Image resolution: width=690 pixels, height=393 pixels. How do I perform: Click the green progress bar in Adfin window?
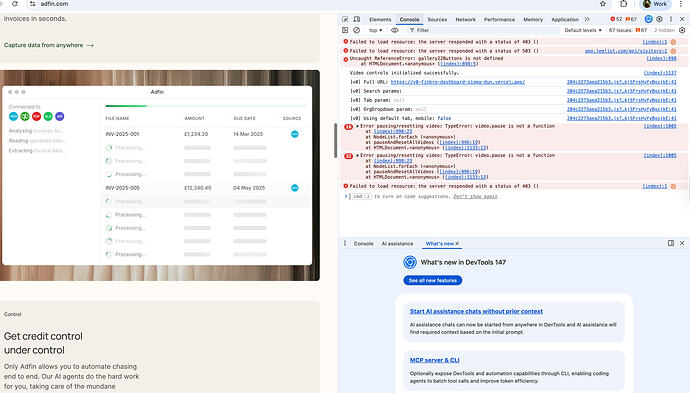pos(126,106)
